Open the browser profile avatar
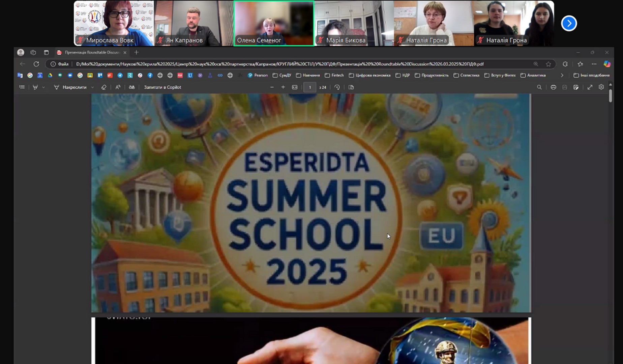 21,52
